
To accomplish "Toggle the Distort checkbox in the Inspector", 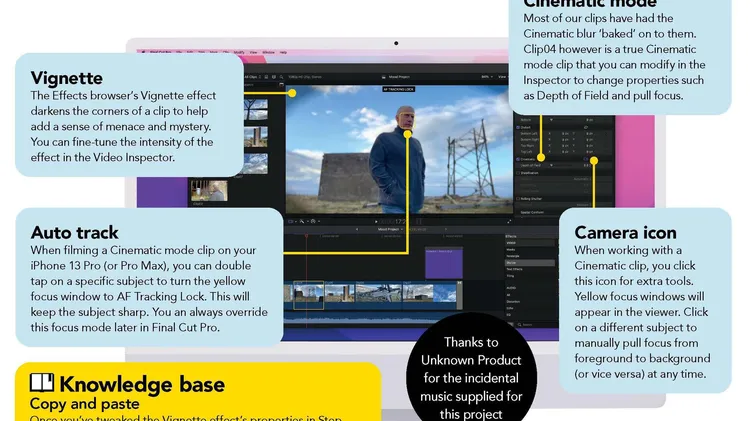I will tap(518, 127).
